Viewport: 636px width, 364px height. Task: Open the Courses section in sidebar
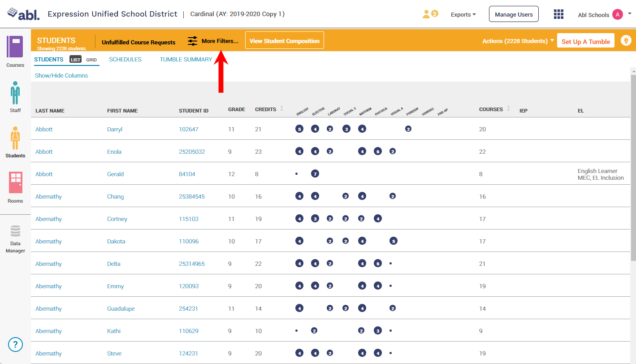pyautogui.click(x=15, y=52)
